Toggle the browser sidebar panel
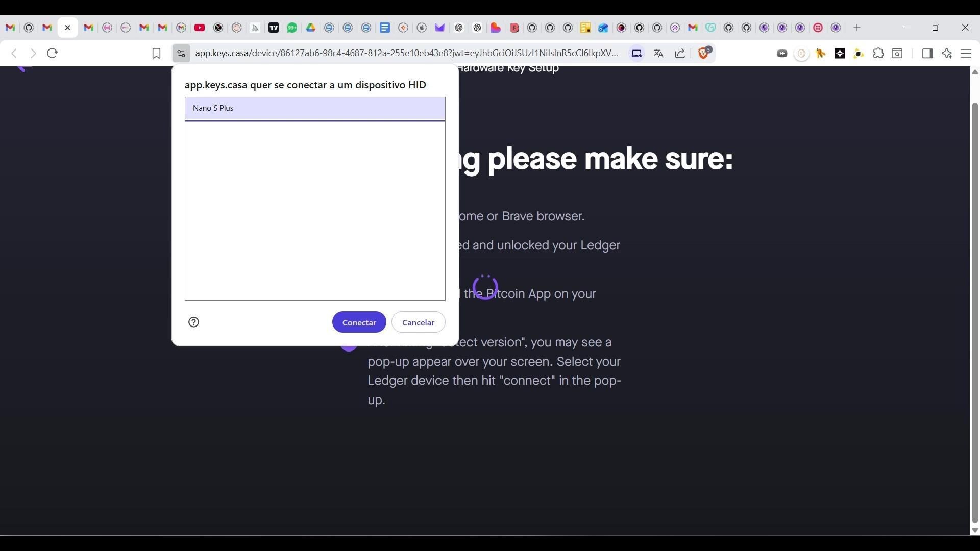This screenshot has width=980, height=551. (x=927, y=53)
